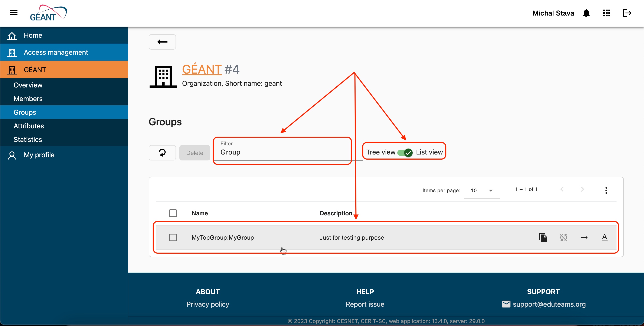Refresh the groups list
This screenshot has width=644, height=326.
(x=162, y=153)
